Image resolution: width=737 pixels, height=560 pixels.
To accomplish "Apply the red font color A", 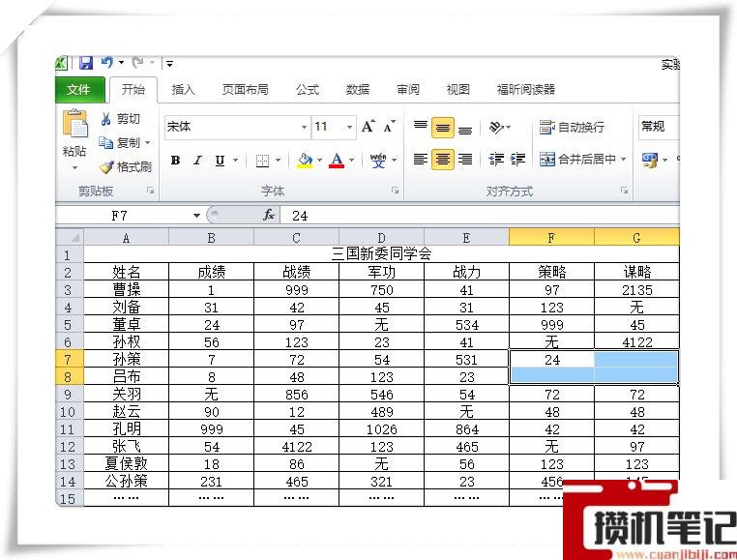I will click(336, 161).
